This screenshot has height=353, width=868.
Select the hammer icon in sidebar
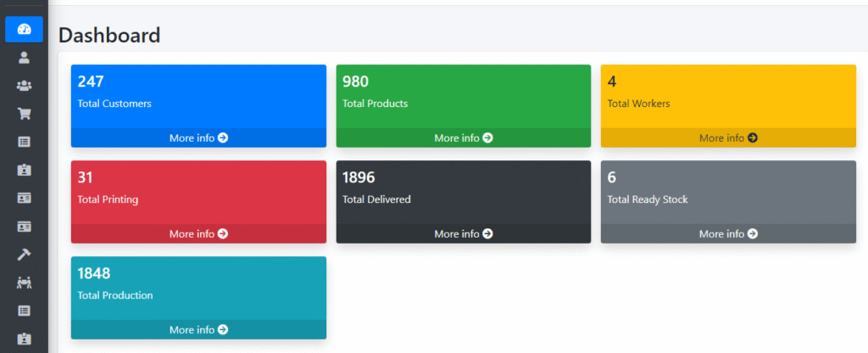25,255
